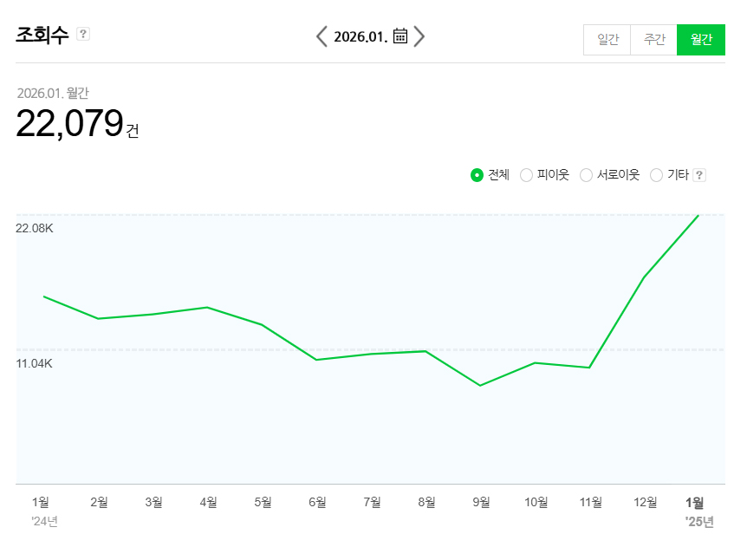Viewport: 747px width, 560px height.
Task: Open the calendar date picker icon
Action: tap(400, 36)
